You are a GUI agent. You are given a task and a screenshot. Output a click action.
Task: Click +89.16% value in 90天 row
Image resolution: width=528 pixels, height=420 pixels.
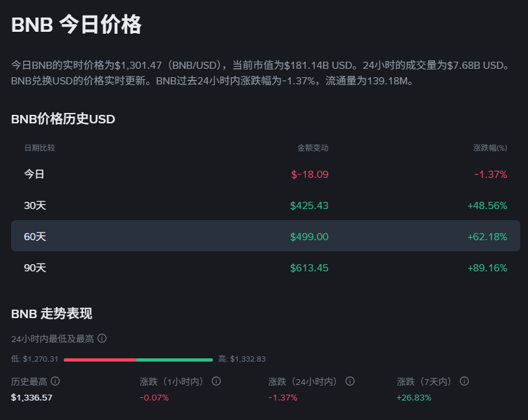487,267
